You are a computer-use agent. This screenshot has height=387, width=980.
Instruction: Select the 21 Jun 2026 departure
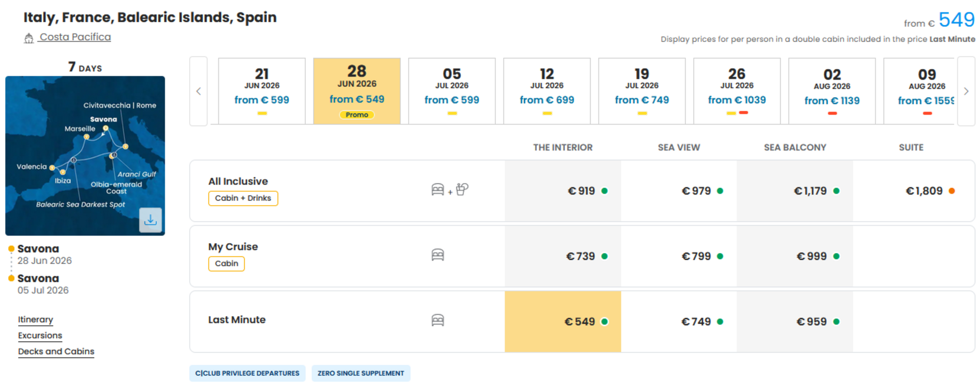coord(262,91)
